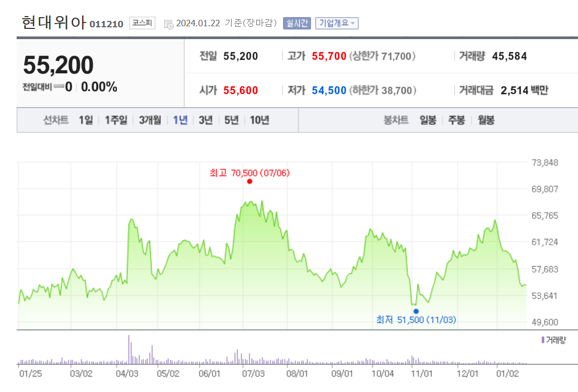Open the 기업개요 dropdown
This screenshot has width=578, height=392.
coord(337,23)
